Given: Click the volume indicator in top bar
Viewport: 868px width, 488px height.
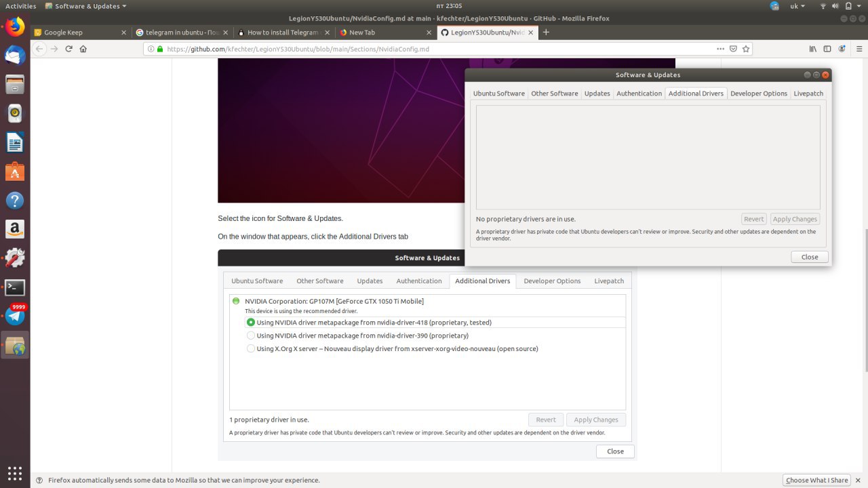Looking at the screenshot, I should (x=836, y=6).
